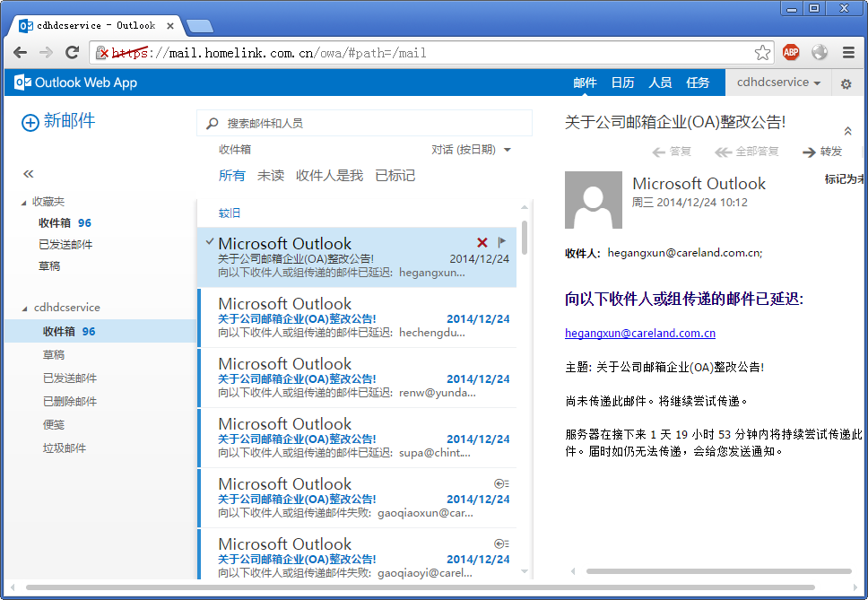Click the reading pane horizontal scrollbar
868x600 pixels.
[x=718, y=571]
